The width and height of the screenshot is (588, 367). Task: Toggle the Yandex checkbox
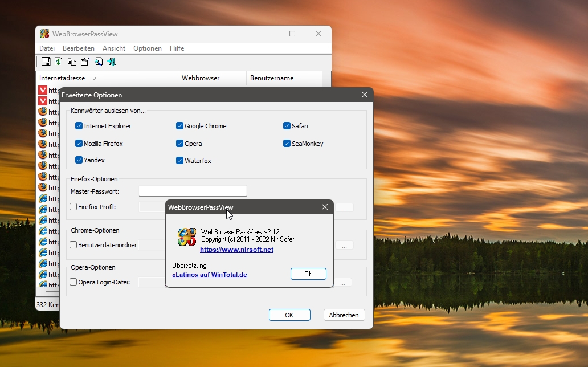(79, 160)
